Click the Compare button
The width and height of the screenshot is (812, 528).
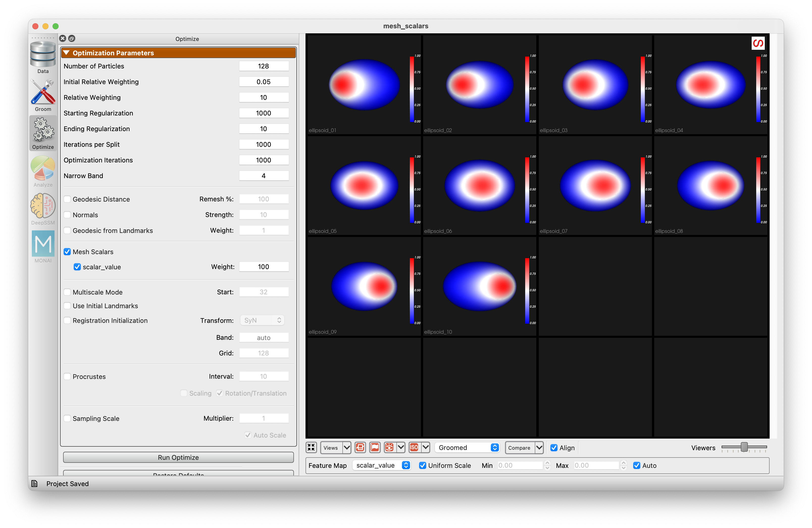(519, 447)
